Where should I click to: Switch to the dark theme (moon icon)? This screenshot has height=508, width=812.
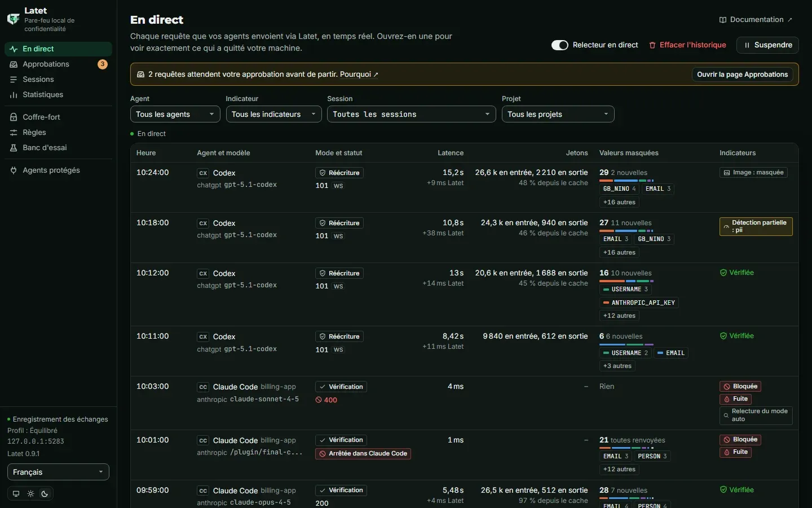(45, 494)
